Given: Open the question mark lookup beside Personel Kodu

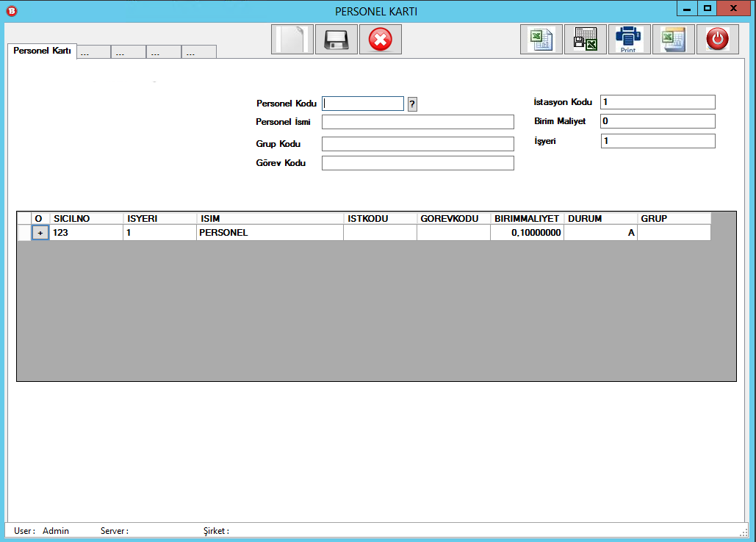Looking at the screenshot, I should 412,104.
